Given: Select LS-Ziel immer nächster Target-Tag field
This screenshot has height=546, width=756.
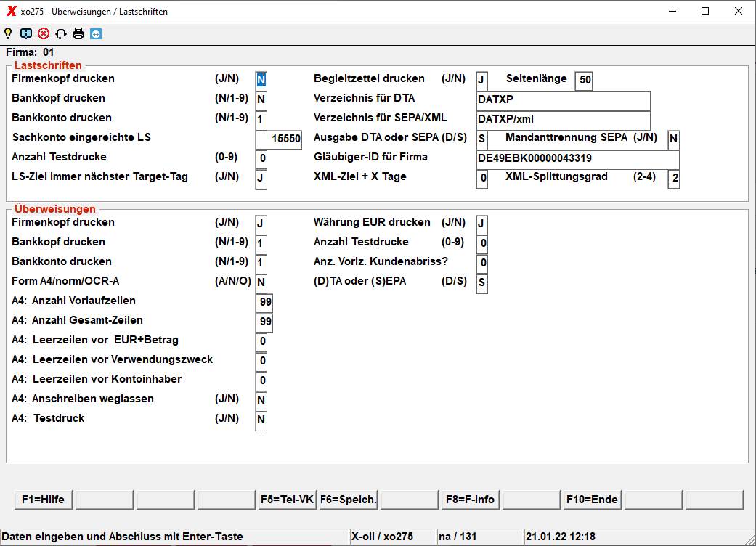Looking at the screenshot, I should point(261,179).
